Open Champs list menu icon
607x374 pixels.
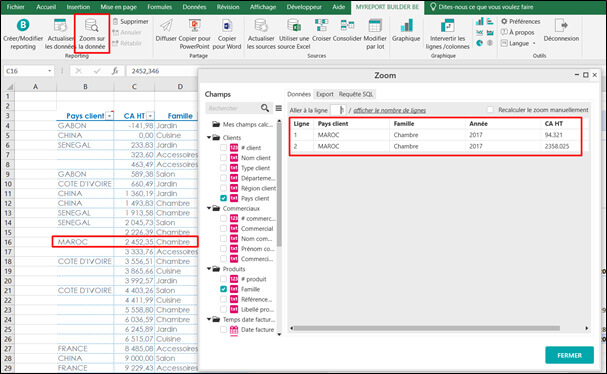tap(278, 108)
